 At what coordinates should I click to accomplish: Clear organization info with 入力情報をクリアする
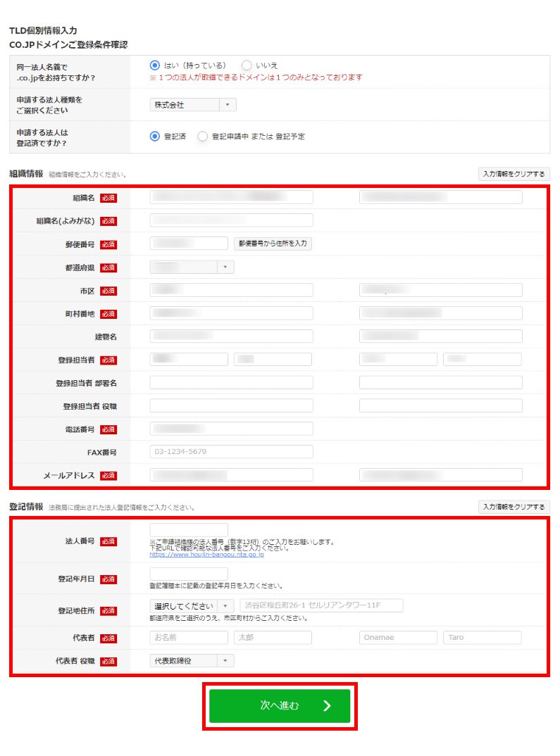pyautogui.click(x=514, y=174)
